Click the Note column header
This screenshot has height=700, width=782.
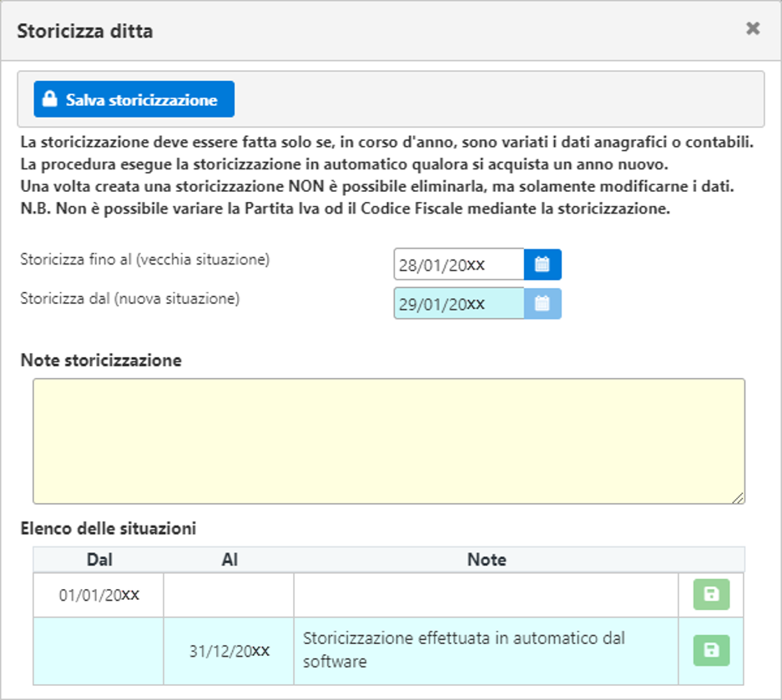click(x=487, y=560)
